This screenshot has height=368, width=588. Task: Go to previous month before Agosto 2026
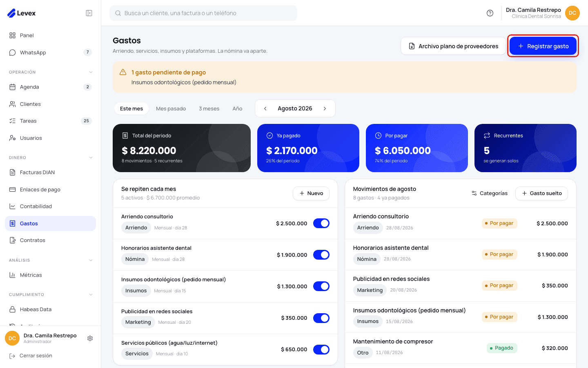265,109
